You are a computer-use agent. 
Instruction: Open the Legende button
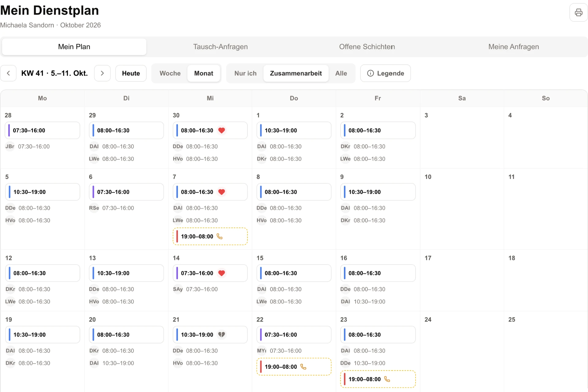pyautogui.click(x=385, y=73)
